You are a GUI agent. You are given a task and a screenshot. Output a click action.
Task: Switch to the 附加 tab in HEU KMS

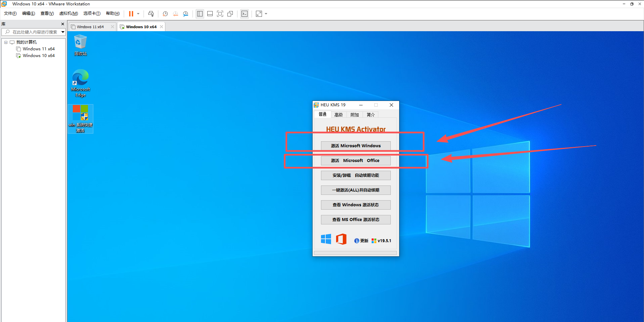[355, 115]
